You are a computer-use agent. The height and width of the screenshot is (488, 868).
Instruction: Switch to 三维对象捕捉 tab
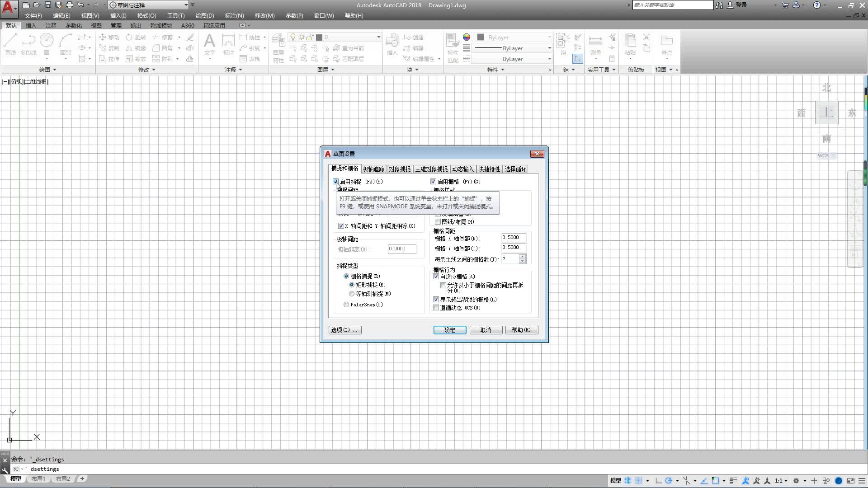(x=431, y=169)
